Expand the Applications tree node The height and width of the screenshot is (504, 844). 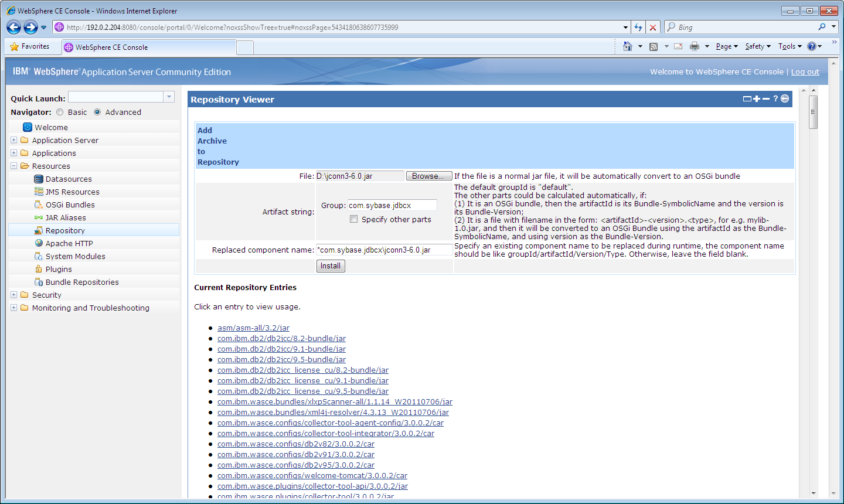coord(13,153)
